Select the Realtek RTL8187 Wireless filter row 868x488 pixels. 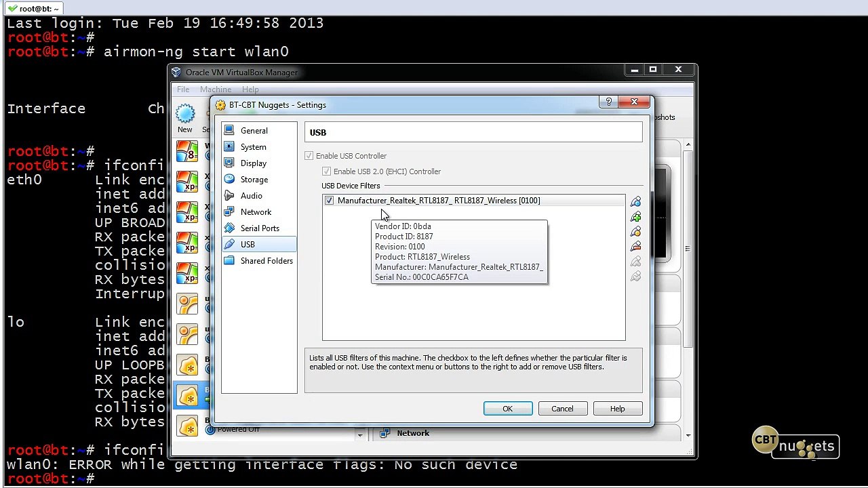click(x=473, y=201)
